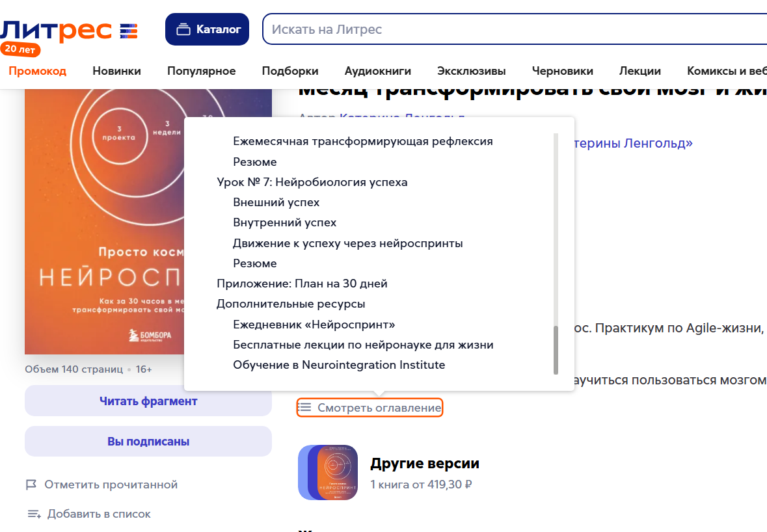Image resolution: width=767 pixels, height=532 pixels.
Task: Open the Новинки section
Action: click(x=117, y=71)
